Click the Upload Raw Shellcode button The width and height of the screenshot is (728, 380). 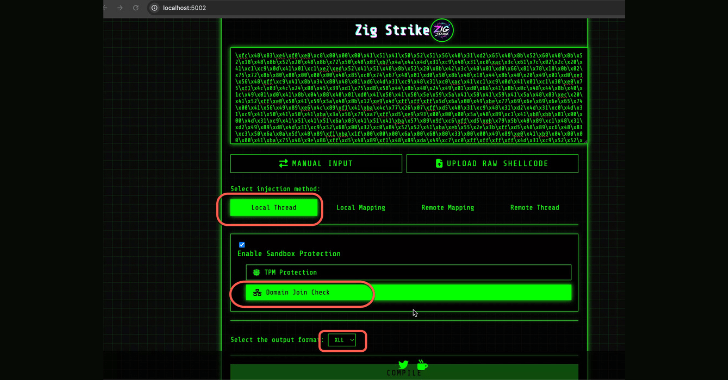[492, 164]
